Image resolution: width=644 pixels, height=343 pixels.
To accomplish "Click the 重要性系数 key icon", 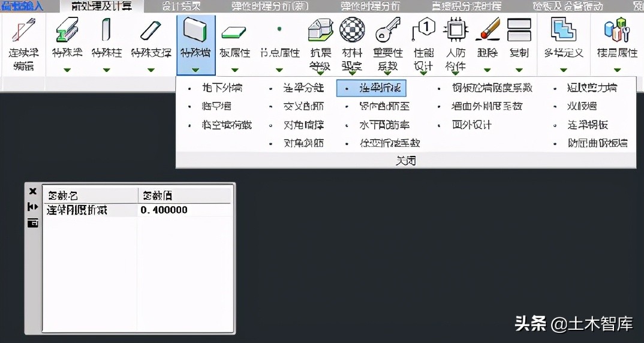I will click(388, 30).
